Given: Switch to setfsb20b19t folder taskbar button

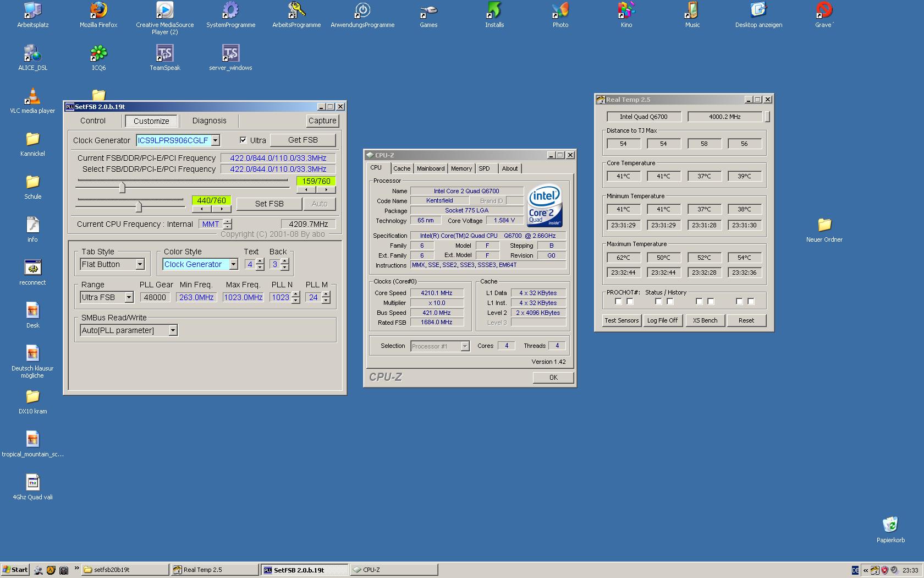Looking at the screenshot, I should click(x=125, y=570).
